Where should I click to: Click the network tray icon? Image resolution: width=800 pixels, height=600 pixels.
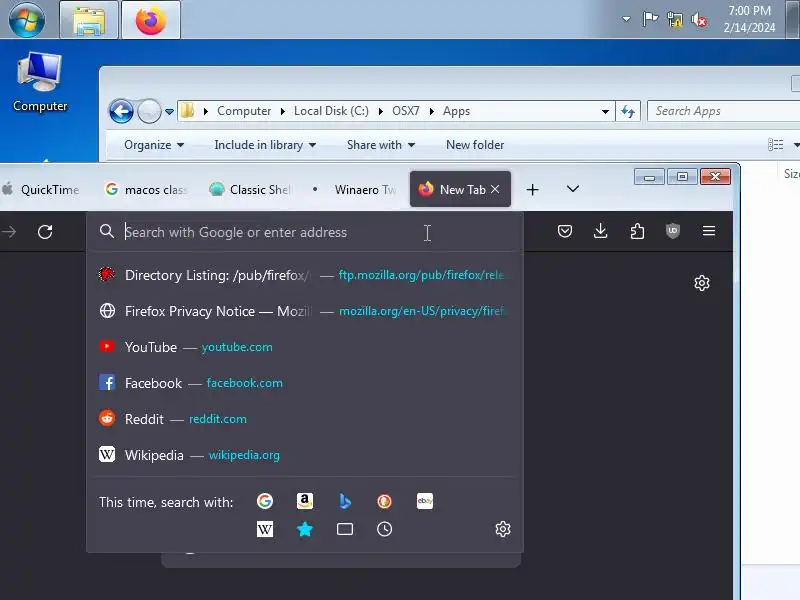pos(674,20)
